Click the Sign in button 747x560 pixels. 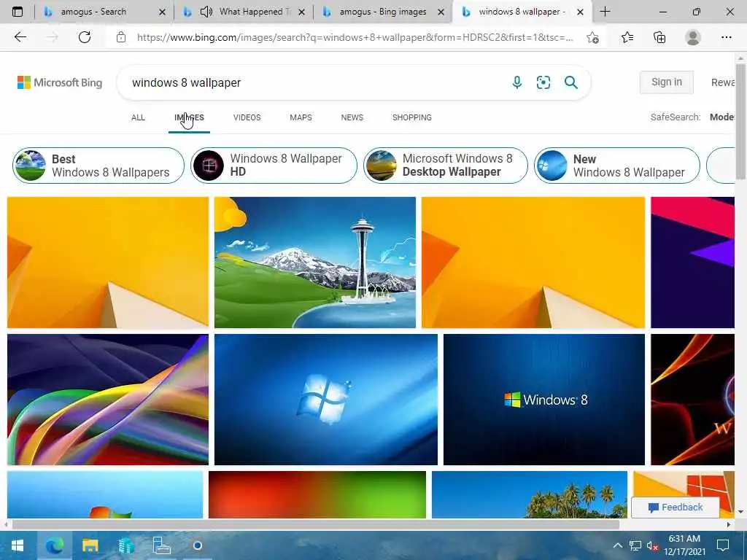tap(667, 82)
